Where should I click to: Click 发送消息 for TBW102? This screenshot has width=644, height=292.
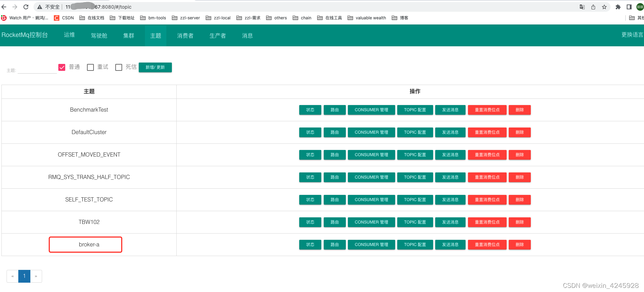coord(450,222)
